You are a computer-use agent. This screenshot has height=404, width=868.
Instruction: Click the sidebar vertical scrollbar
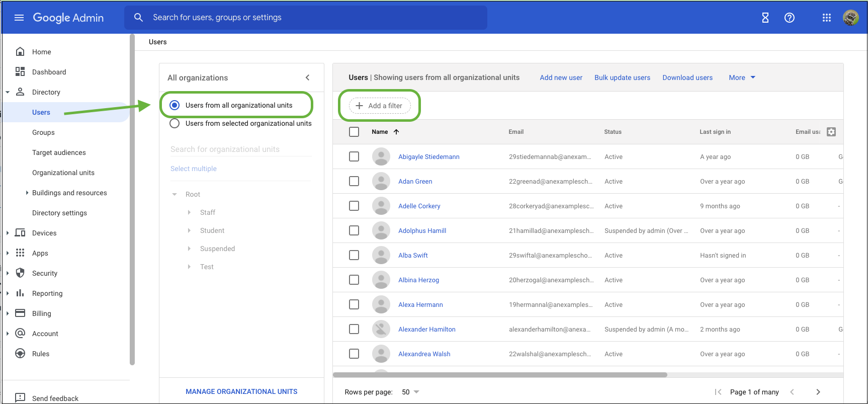click(x=132, y=200)
